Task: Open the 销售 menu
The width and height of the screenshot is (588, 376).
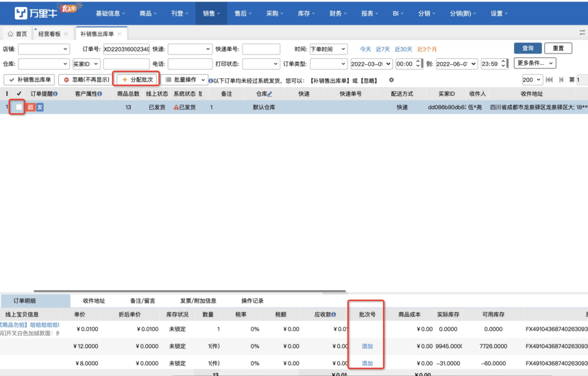Action: point(211,14)
